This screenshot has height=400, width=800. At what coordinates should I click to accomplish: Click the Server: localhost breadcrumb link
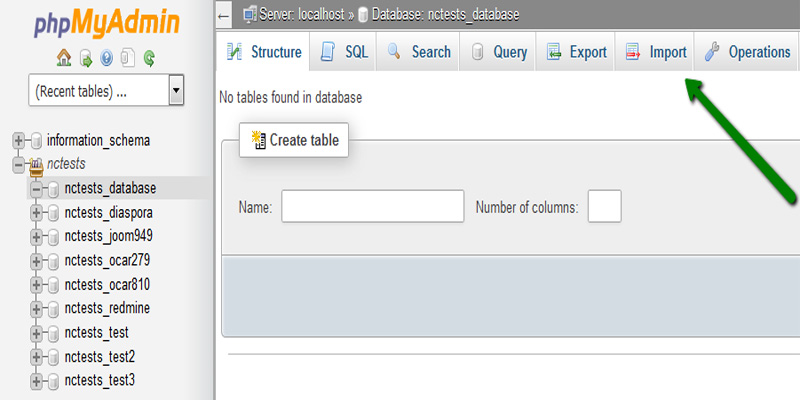[302, 15]
